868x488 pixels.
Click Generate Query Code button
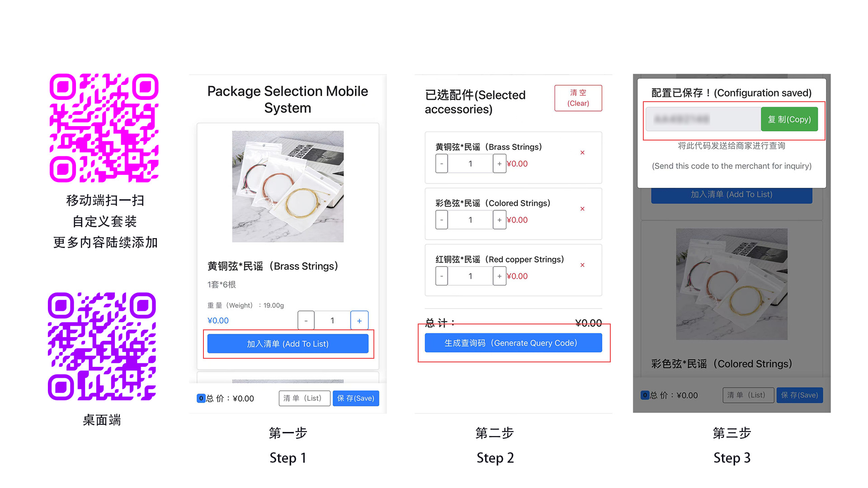pyautogui.click(x=513, y=343)
